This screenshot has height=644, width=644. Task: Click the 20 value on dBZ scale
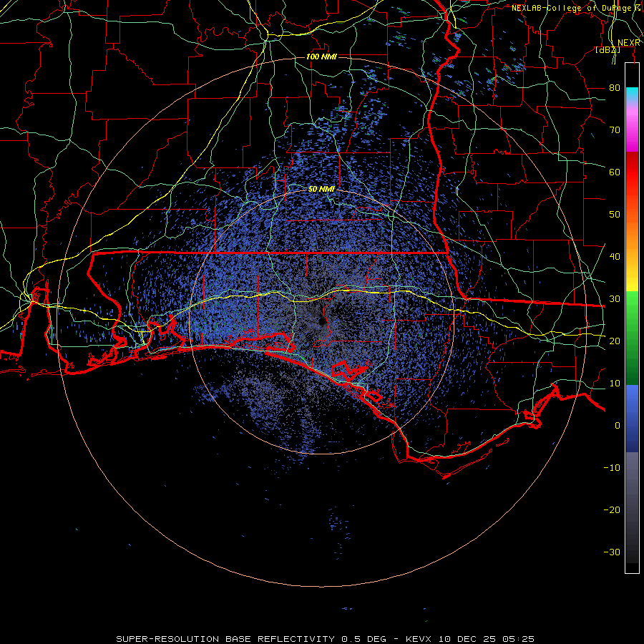[615, 341]
